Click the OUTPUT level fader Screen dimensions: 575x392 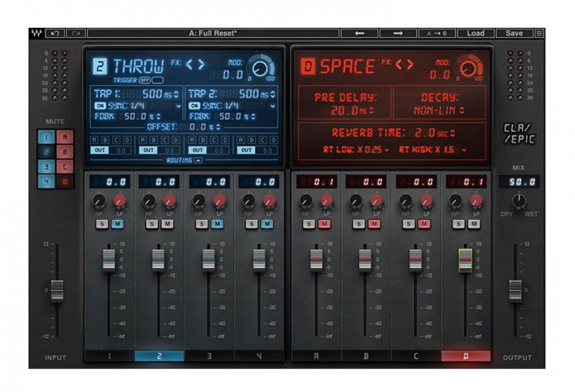pos(515,291)
